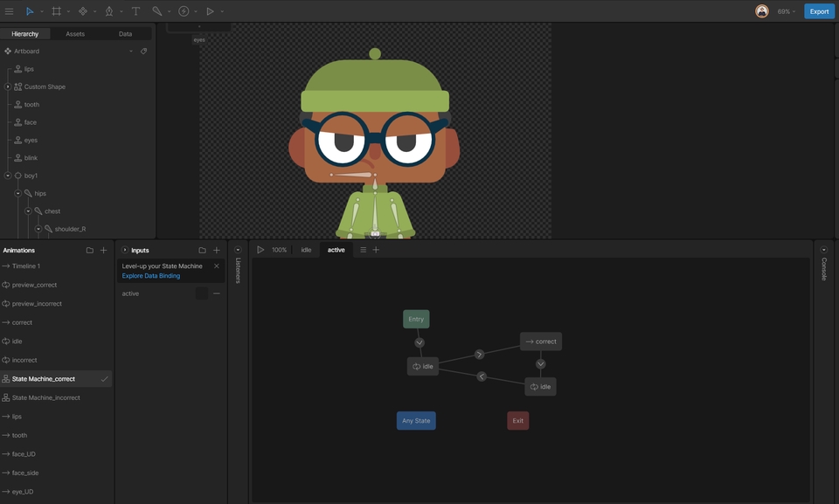Expand the Listeners panel
The width and height of the screenshot is (839, 504).
coord(238,250)
